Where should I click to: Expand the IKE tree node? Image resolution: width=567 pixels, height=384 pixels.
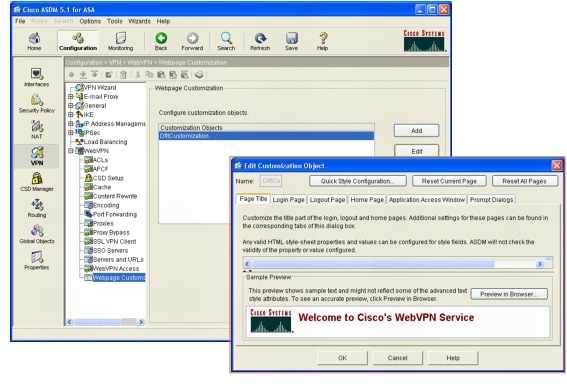click(x=71, y=115)
